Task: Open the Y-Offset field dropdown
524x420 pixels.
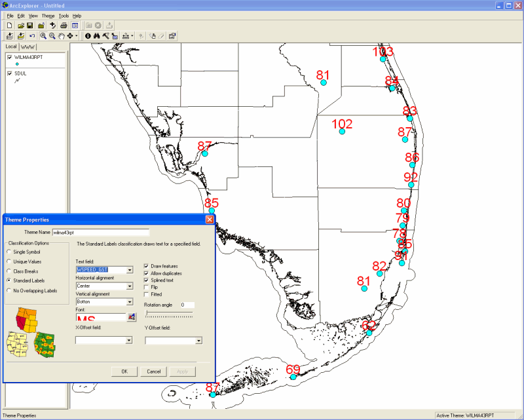Action: coord(198,341)
